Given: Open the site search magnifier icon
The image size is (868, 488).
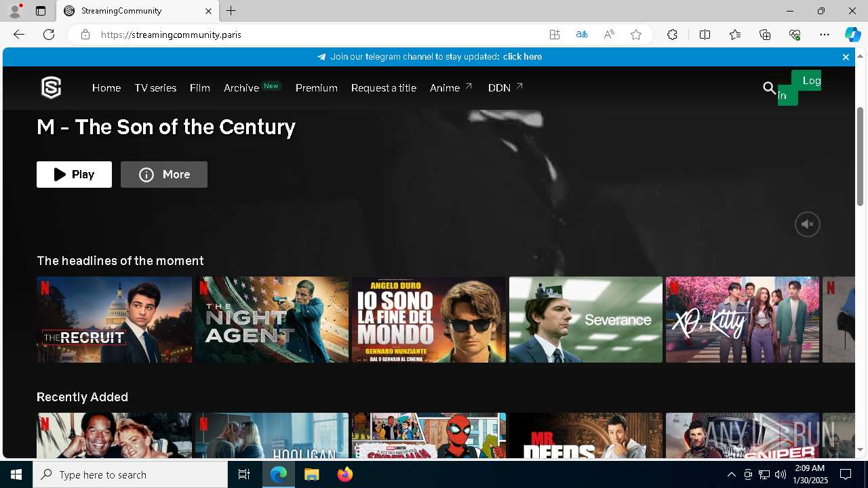Looking at the screenshot, I should coord(769,87).
